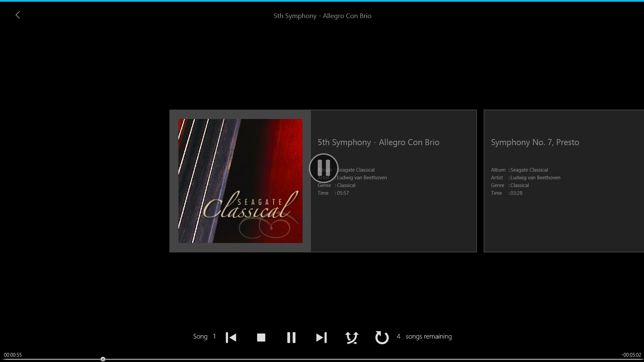Toggle repeat playback mode
The width and height of the screenshot is (644, 362).
(x=382, y=338)
